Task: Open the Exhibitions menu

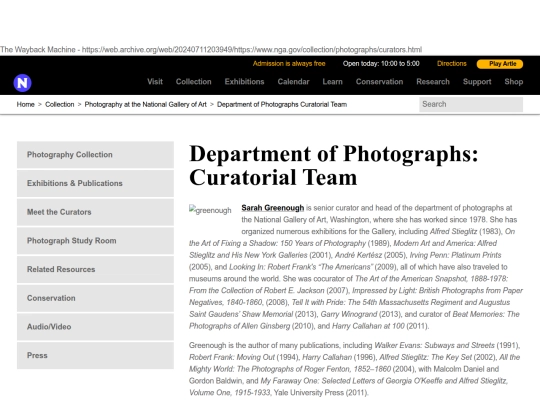Action: pos(244,82)
